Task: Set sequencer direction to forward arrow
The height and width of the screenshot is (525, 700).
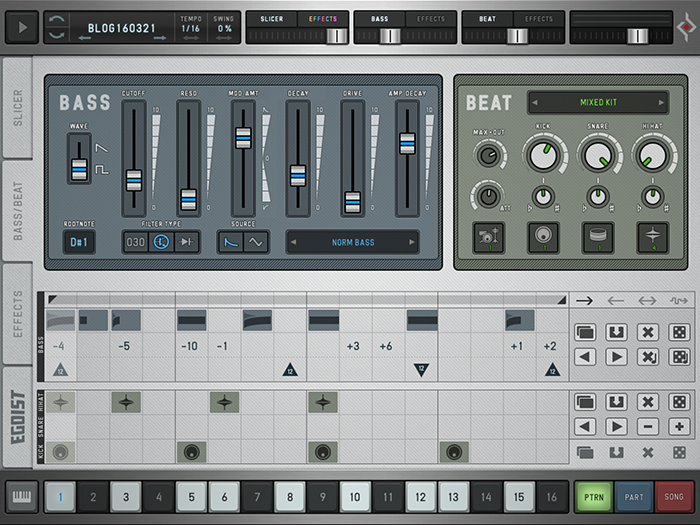Action: (x=584, y=301)
